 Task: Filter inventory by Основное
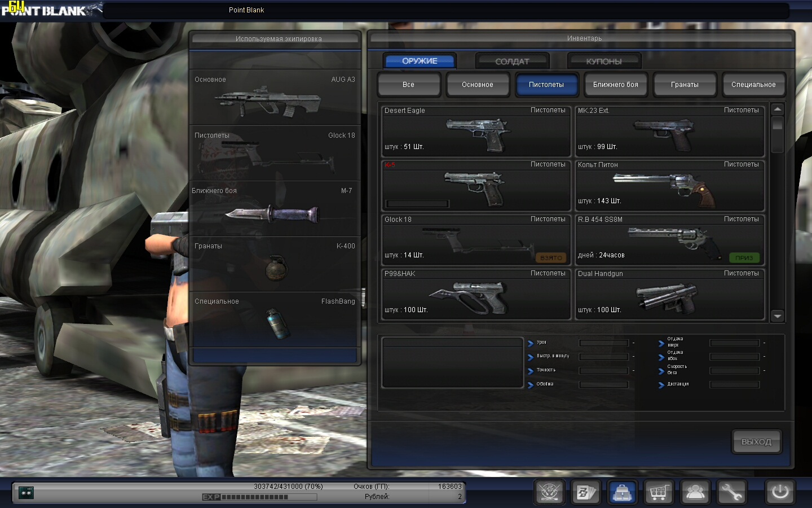(478, 85)
